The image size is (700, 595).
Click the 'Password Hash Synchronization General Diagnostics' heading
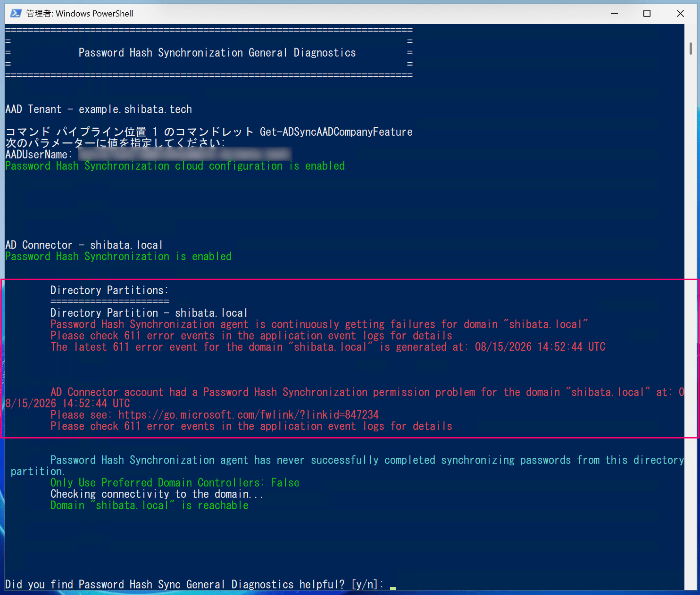point(217,53)
